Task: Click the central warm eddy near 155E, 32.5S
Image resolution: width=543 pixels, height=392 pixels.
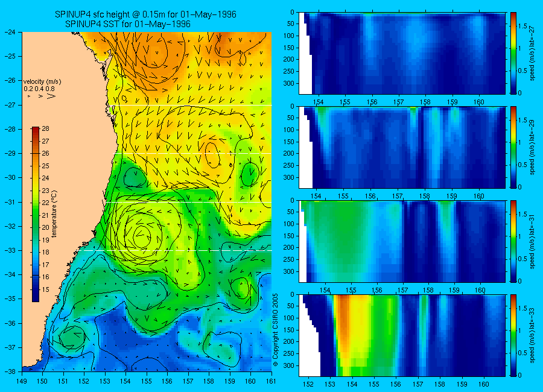Action: 142,236
